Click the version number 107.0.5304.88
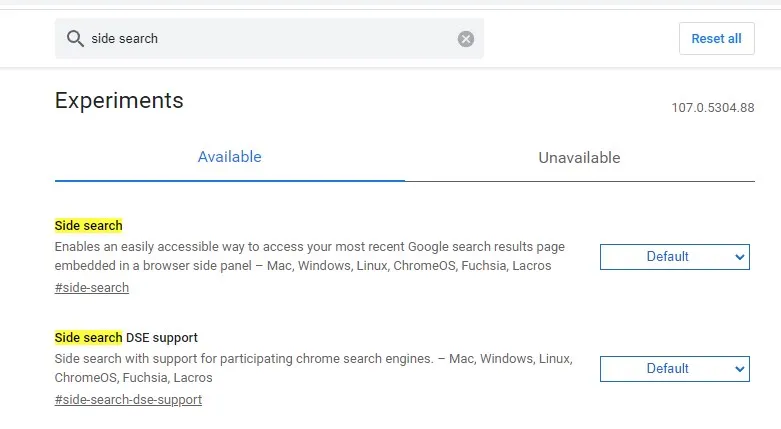This screenshot has height=429, width=781. 712,108
